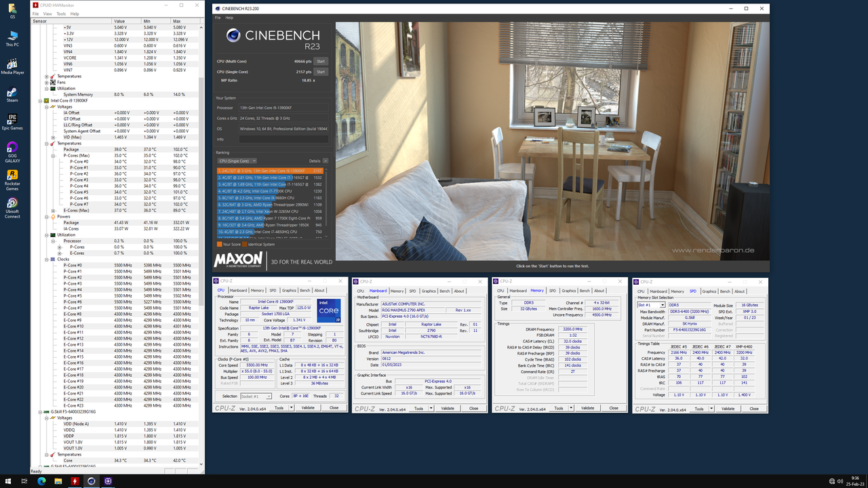Switch to Cinebench taskbar icon
Image resolution: width=868 pixels, height=488 pixels.
pyautogui.click(x=92, y=481)
